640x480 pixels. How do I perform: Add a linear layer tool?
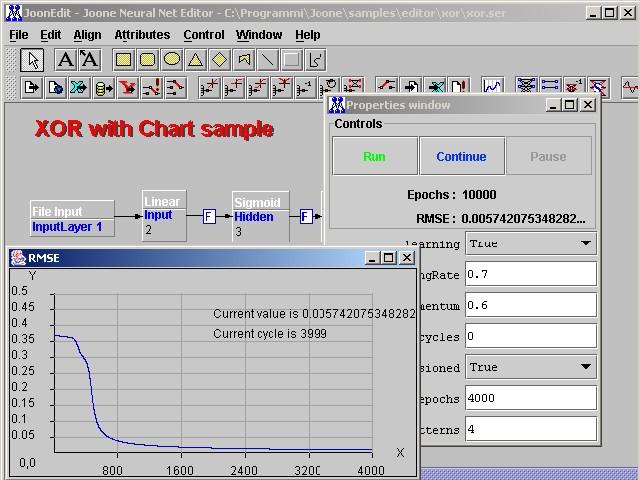210,87
